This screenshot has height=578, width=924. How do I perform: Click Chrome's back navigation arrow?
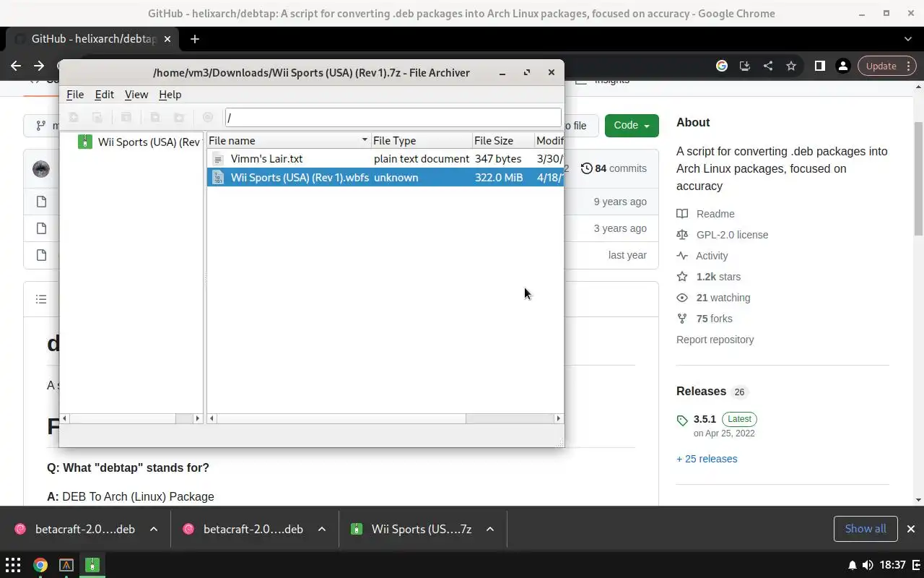coord(16,66)
